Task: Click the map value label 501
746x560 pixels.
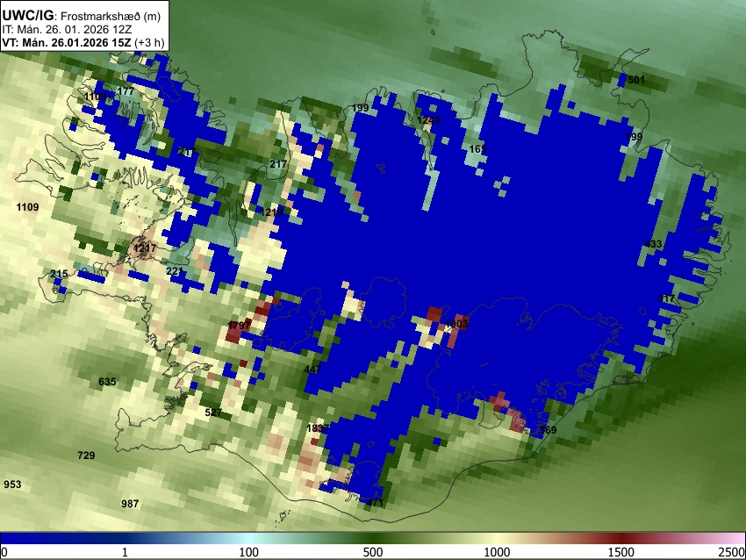Action: click(636, 80)
